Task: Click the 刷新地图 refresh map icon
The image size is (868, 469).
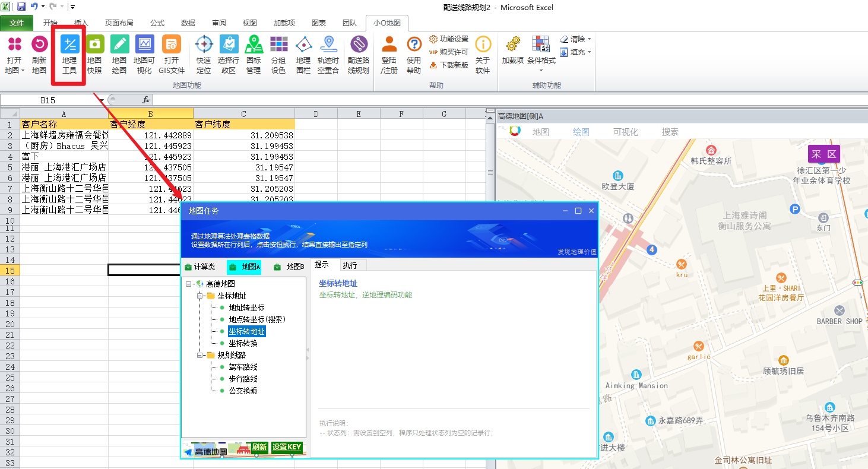Action: [x=39, y=44]
